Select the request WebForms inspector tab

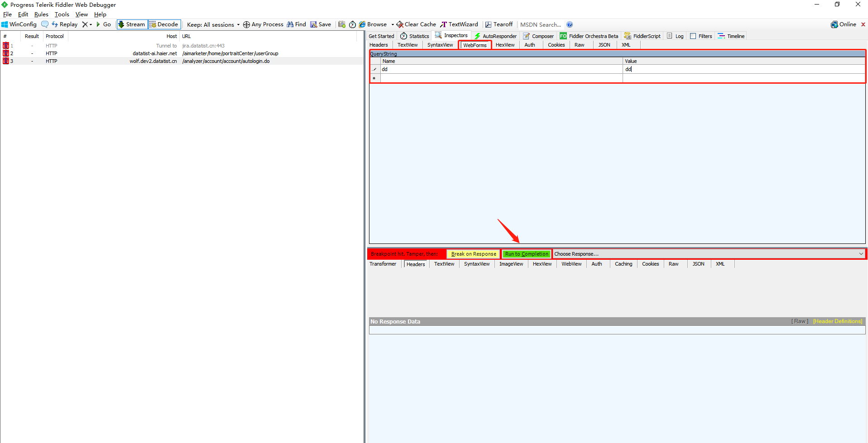coord(475,45)
